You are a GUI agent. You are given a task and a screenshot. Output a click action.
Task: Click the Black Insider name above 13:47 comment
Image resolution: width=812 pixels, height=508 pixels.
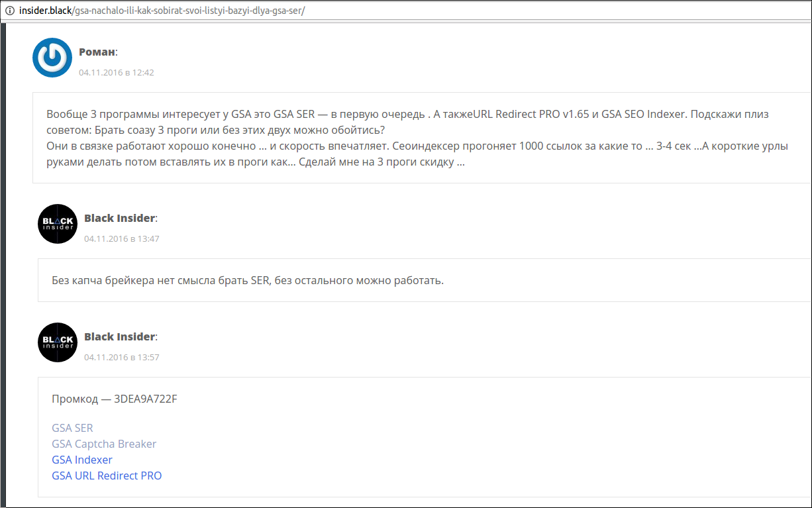120,218
